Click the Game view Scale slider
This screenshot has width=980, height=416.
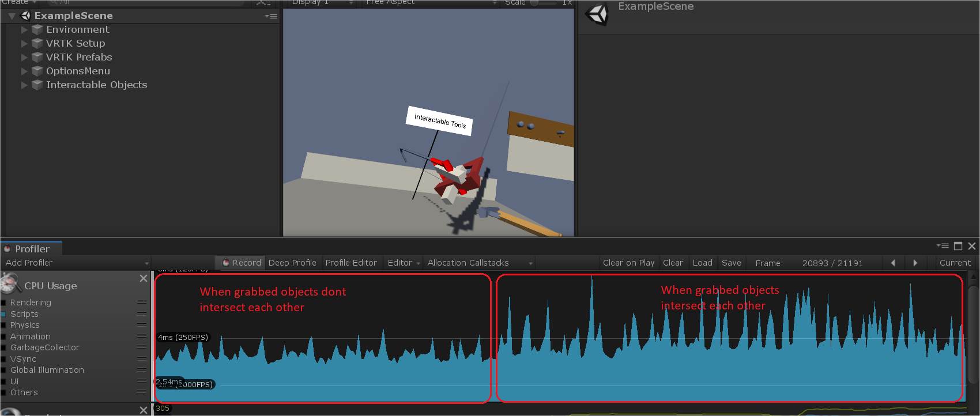[x=543, y=3]
